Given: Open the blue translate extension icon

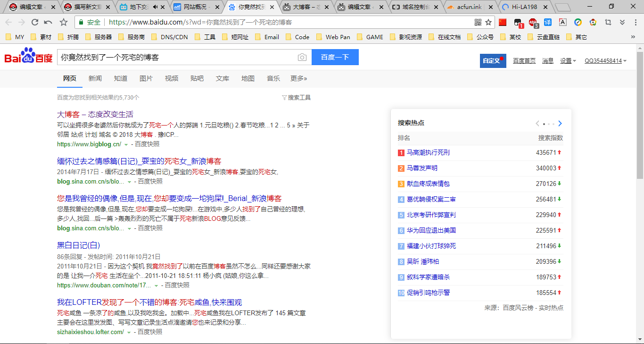Looking at the screenshot, I should [548, 22].
